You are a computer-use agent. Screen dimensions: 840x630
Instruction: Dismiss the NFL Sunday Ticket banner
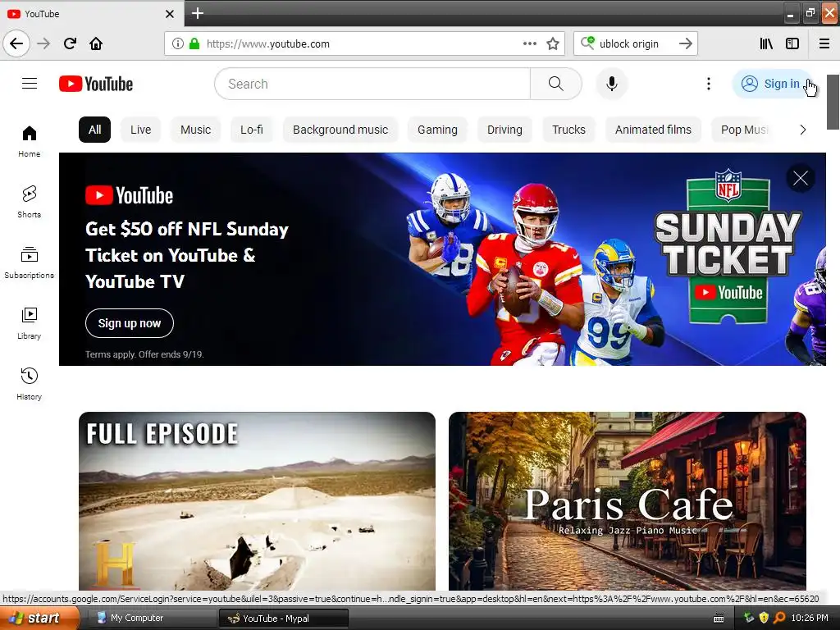point(801,178)
